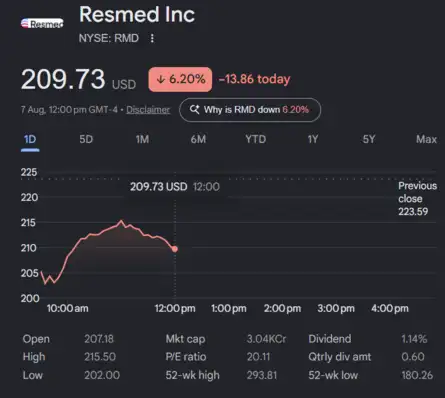Image resolution: width=445 pixels, height=398 pixels.
Task: Open the three-dot more options menu
Action: click(152, 38)
